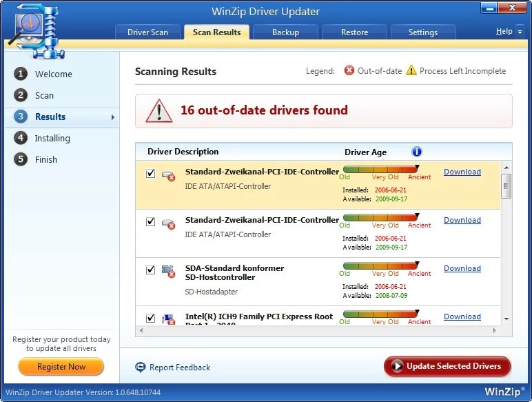Click the blue Driver Age info icon

[416, 152]
